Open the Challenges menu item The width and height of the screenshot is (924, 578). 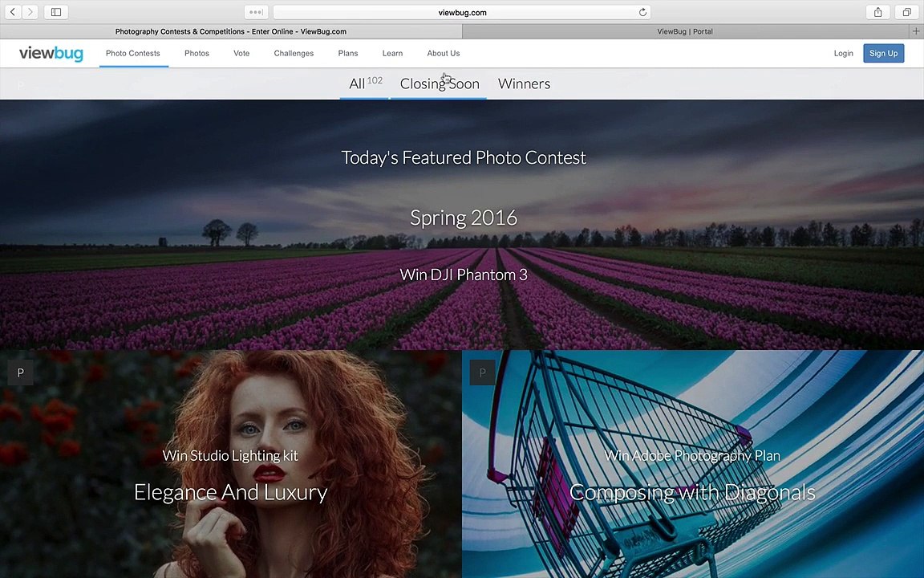pyautogui.click(x=294, y=53)
